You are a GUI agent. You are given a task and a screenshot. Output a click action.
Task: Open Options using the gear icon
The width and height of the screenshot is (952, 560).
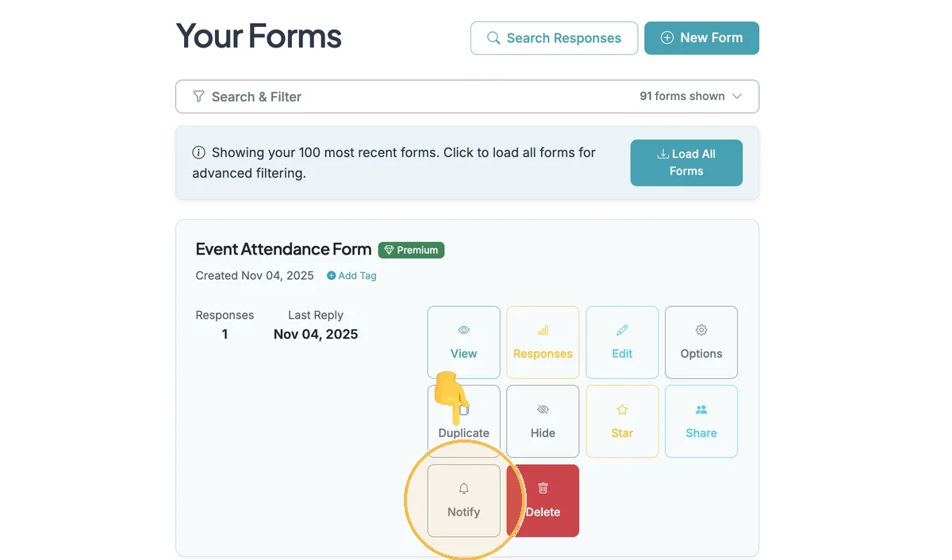(701, 330)
